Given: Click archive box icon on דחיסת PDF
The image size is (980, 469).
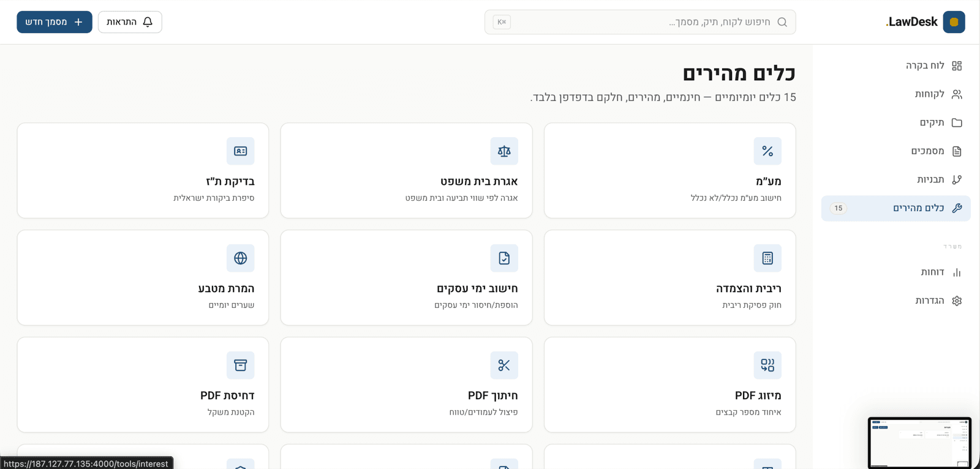Looking at the screenshot, I should pyautogui.click(x=241, y=366).
